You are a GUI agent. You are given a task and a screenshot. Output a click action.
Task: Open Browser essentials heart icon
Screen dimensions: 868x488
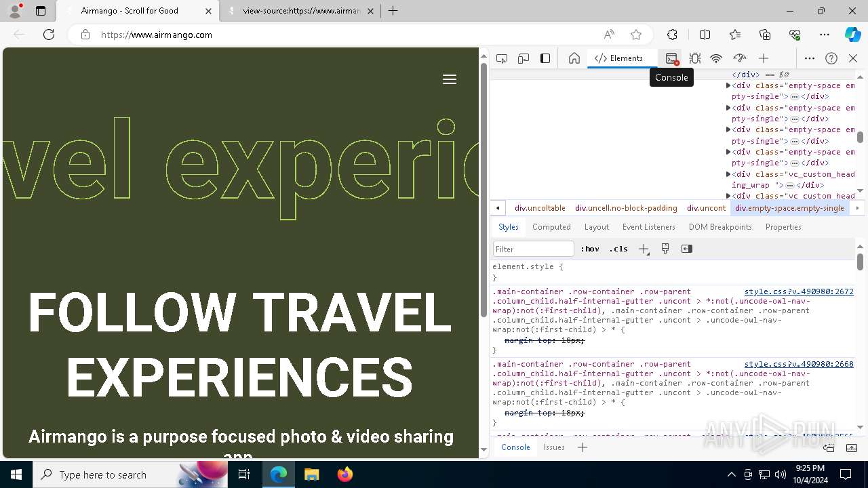click(795, 35)
